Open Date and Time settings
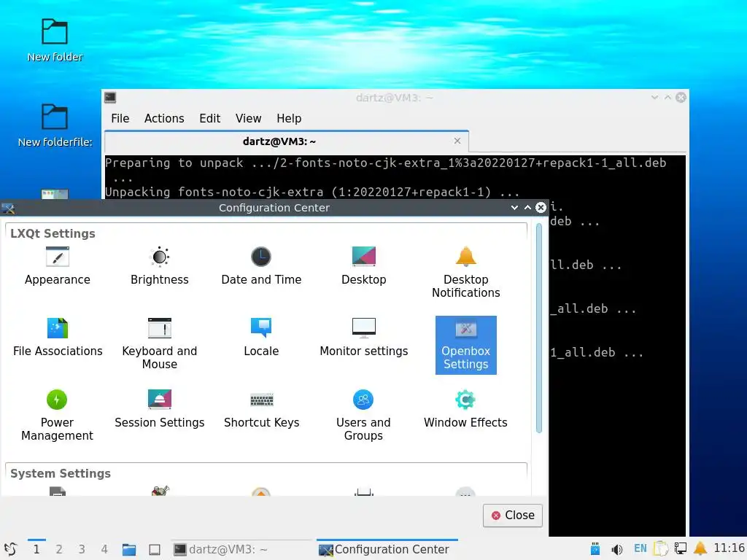This screenshot has width=747, height=560. [261, 265]
